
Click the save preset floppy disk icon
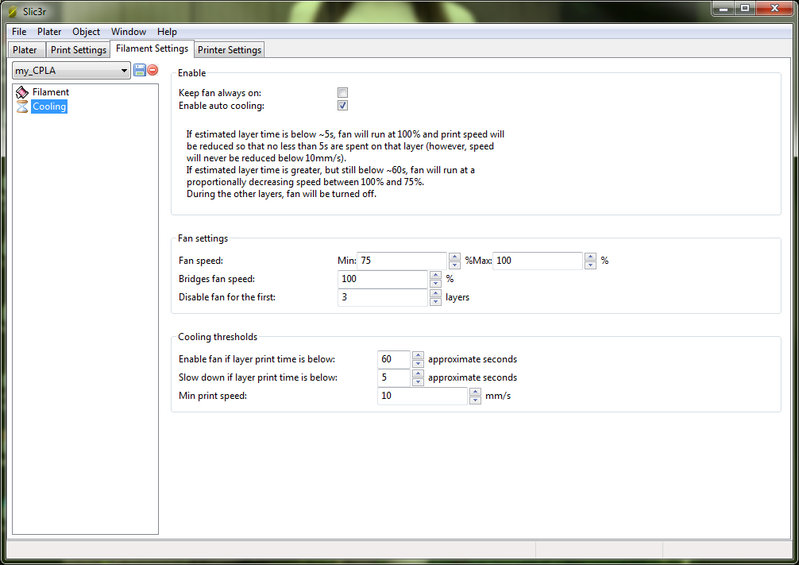pos(139,70)
